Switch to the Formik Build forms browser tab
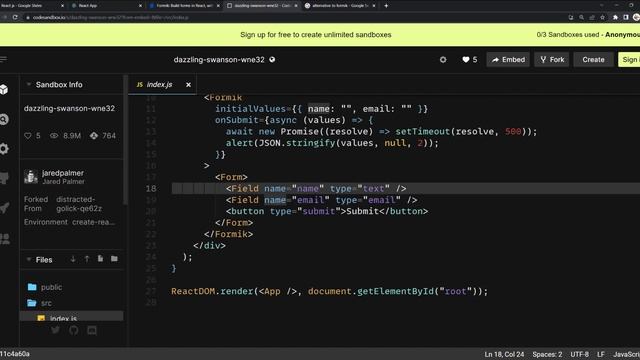The image size is (640, 360). click(x=184, y=6)
